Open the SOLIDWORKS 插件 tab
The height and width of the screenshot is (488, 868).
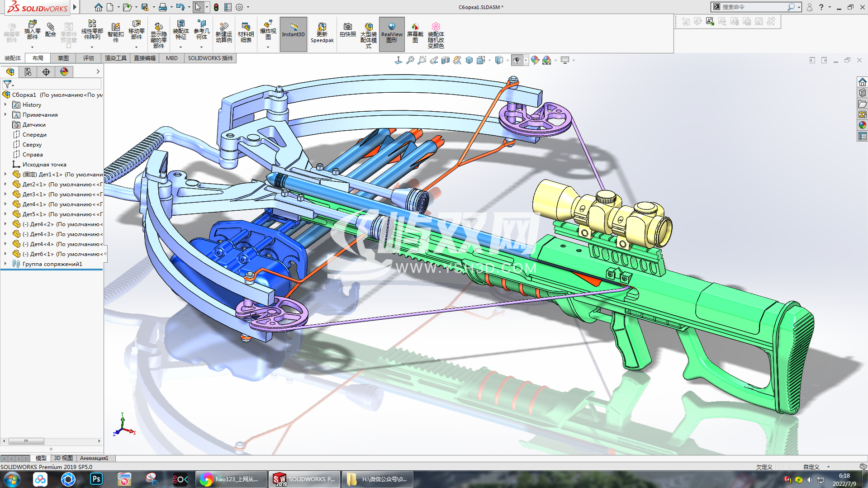click(210, 58)
